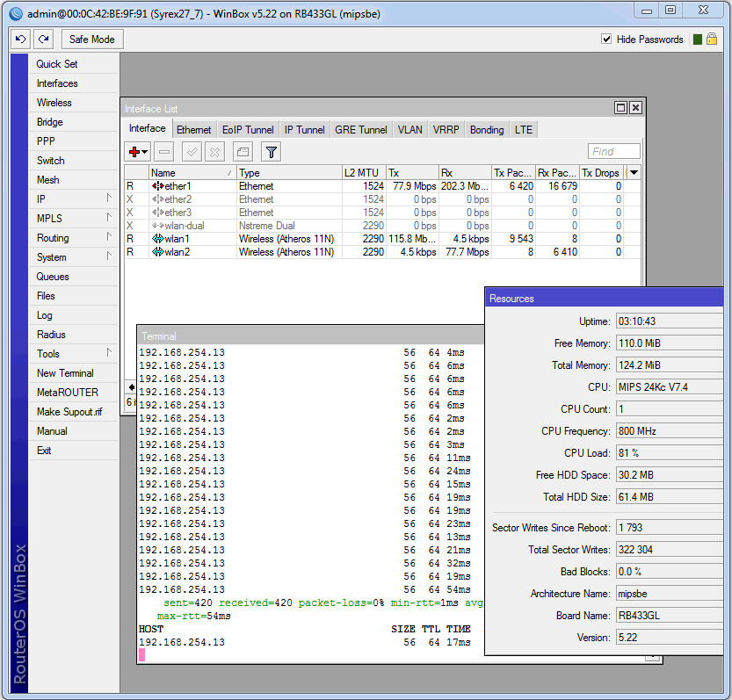Click the green status indicator square
Viewport: 732px width, 700px height.
(698, 40)
